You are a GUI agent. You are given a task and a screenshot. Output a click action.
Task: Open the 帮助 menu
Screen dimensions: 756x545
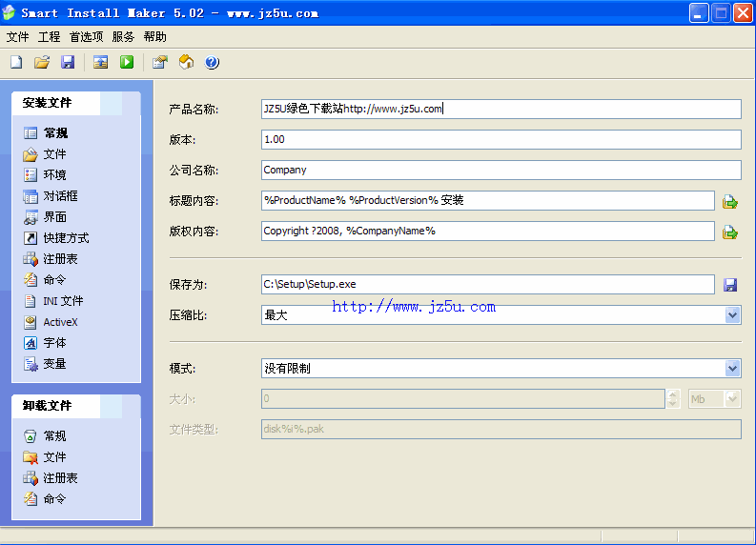pyautogui.click(x=154, y=36)
